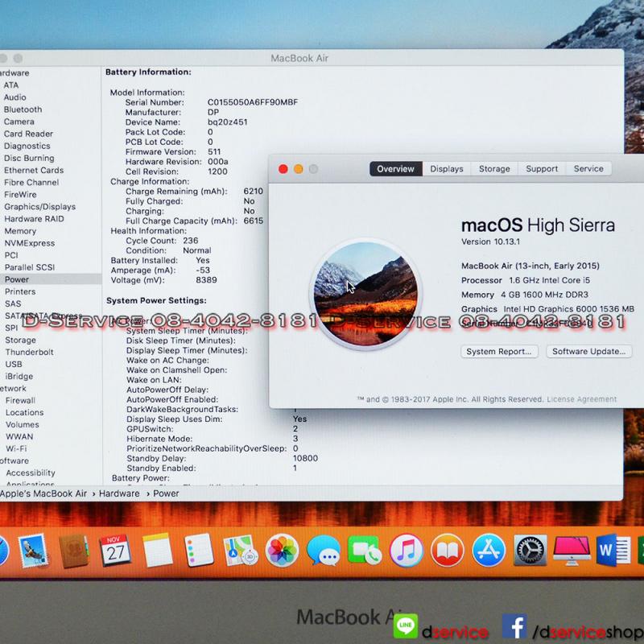644x644 pixels.
Task: Select Camera in the sidebar
Action: coord(19,122)
